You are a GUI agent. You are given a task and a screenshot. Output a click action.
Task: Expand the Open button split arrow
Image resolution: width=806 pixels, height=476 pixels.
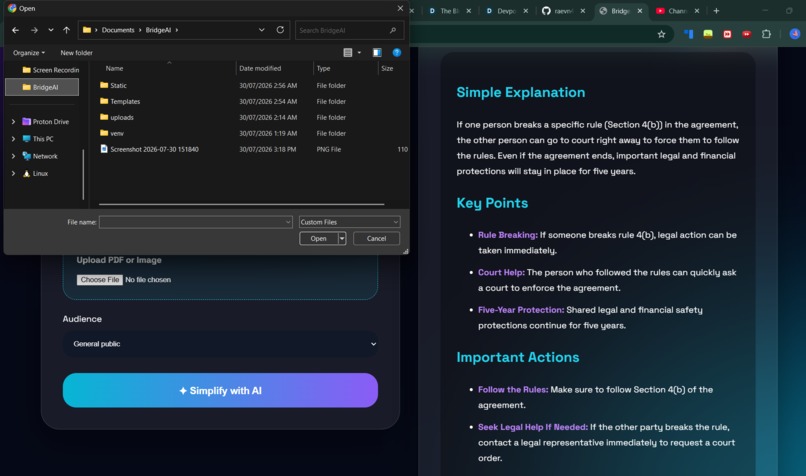(x=342, y=239)
